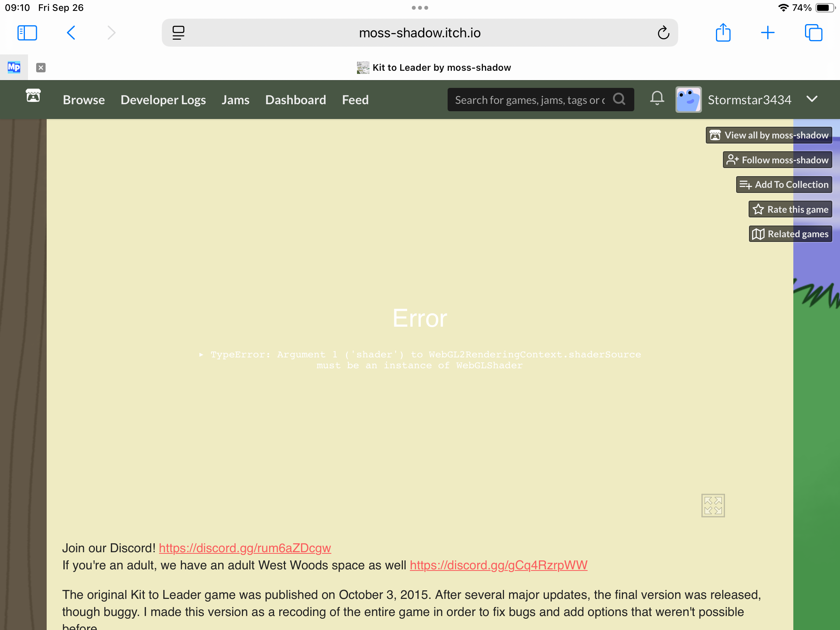Open the page settings reader icon
The height and width of the screenshot is (630, 840).
178,33
